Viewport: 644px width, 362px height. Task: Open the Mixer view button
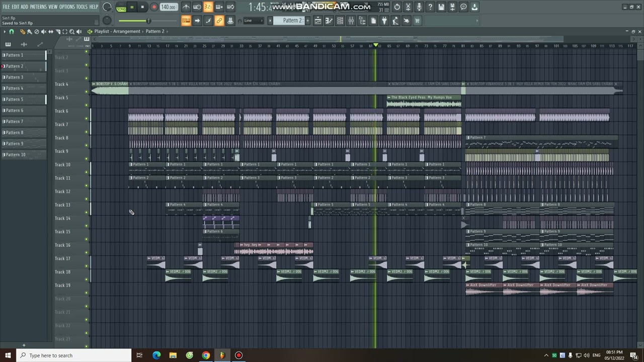tap(351, 21)
